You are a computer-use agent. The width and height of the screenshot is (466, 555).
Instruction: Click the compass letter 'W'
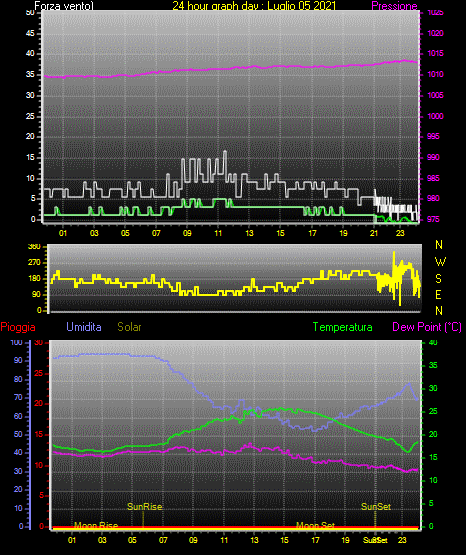tap(440, 262)
